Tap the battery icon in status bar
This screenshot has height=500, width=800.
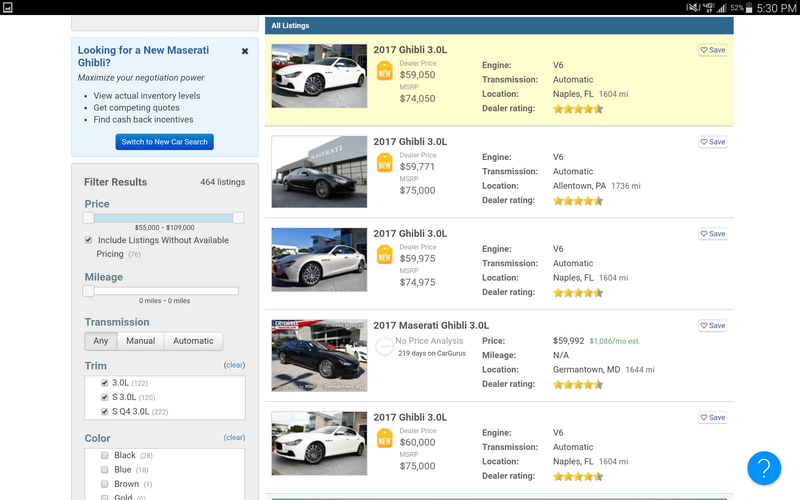(749, 8)
